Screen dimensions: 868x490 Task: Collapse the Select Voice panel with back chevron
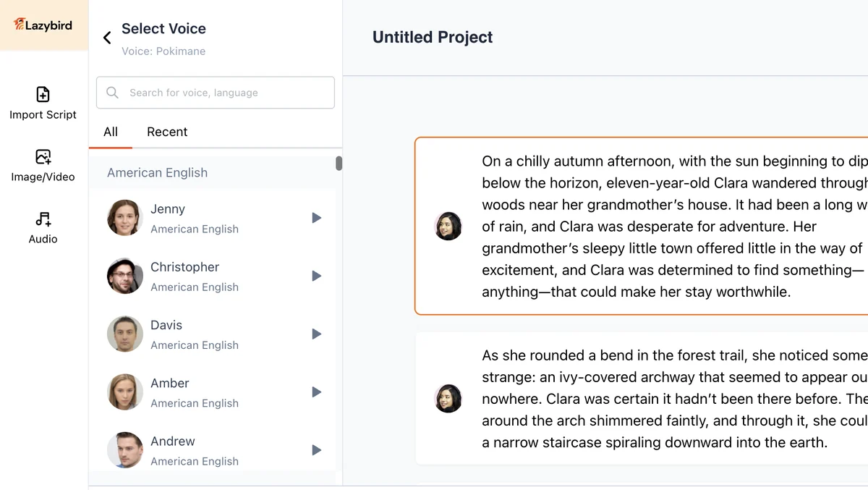coord(106,38)
